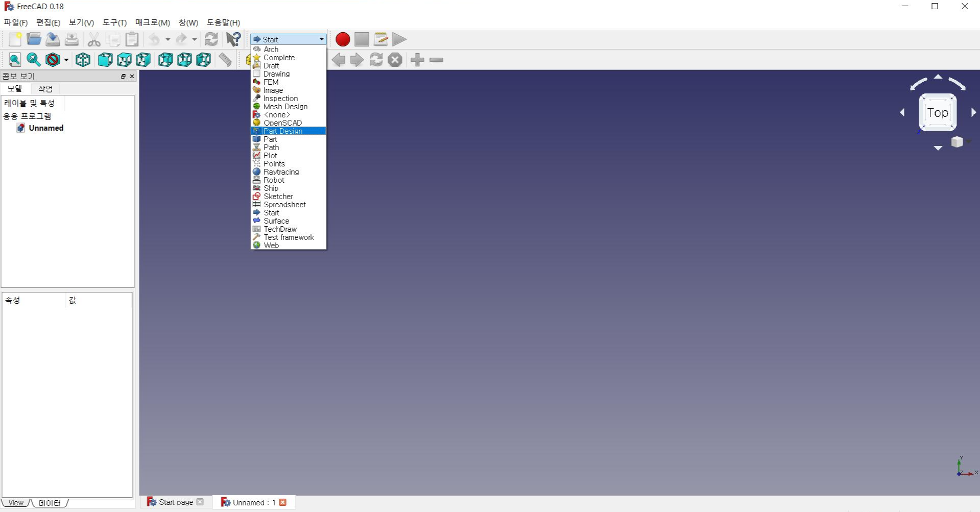This screenshot has height=512, width=980.
Task: Fit all content with Zoom All icon
Action: pyautogui.click(x=15, y=60)
